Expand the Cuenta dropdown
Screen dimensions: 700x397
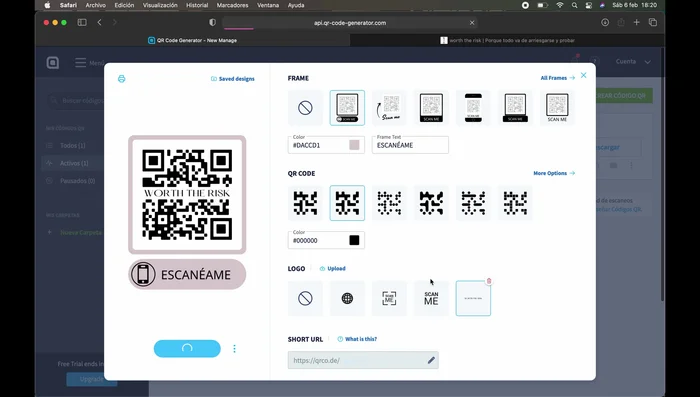pos(633,62)
